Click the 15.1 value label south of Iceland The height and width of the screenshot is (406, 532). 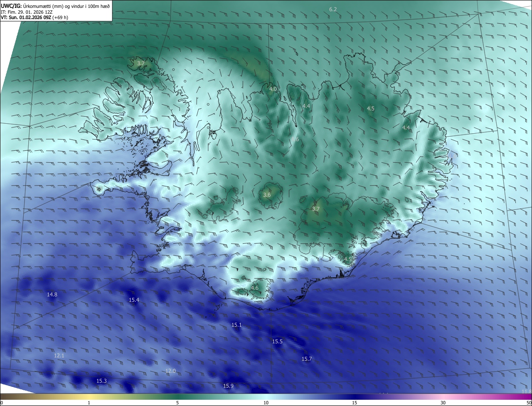point(236,325)
